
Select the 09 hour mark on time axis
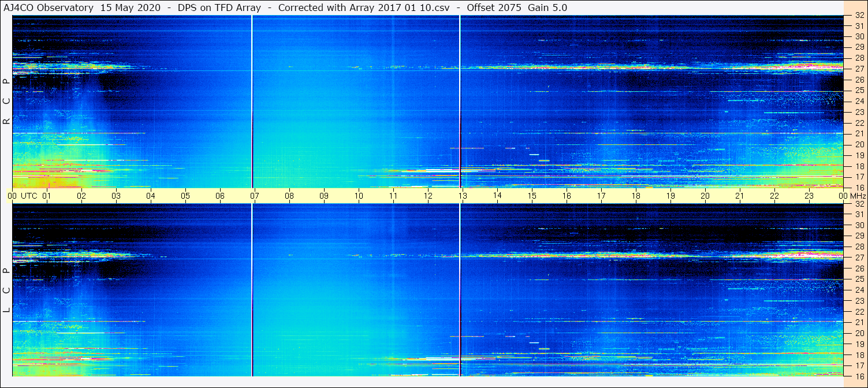coord(324,196)
